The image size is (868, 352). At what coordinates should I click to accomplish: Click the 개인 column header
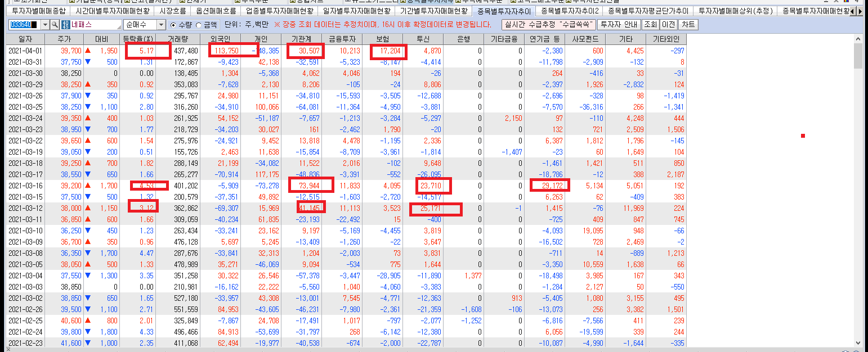[261, 39]
